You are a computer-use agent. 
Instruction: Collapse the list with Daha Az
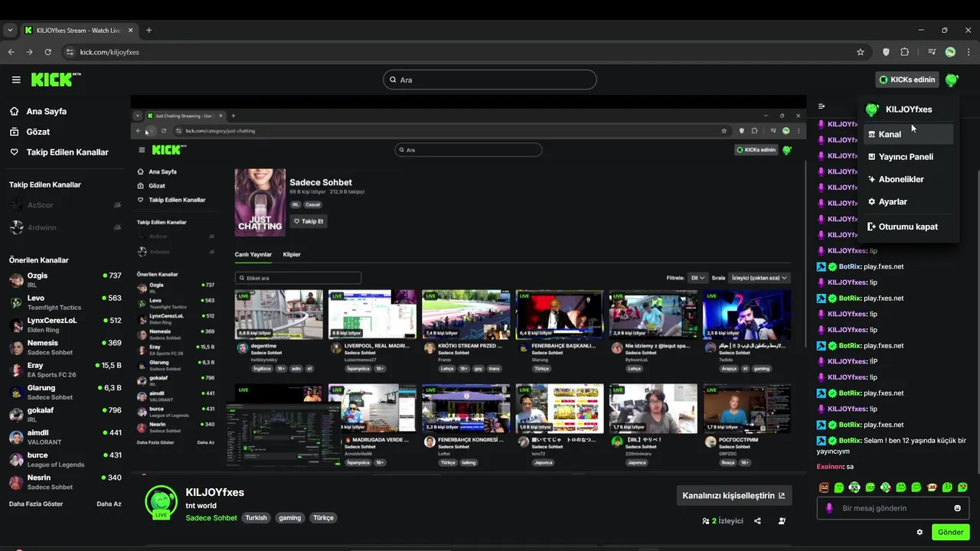(109, 504)
